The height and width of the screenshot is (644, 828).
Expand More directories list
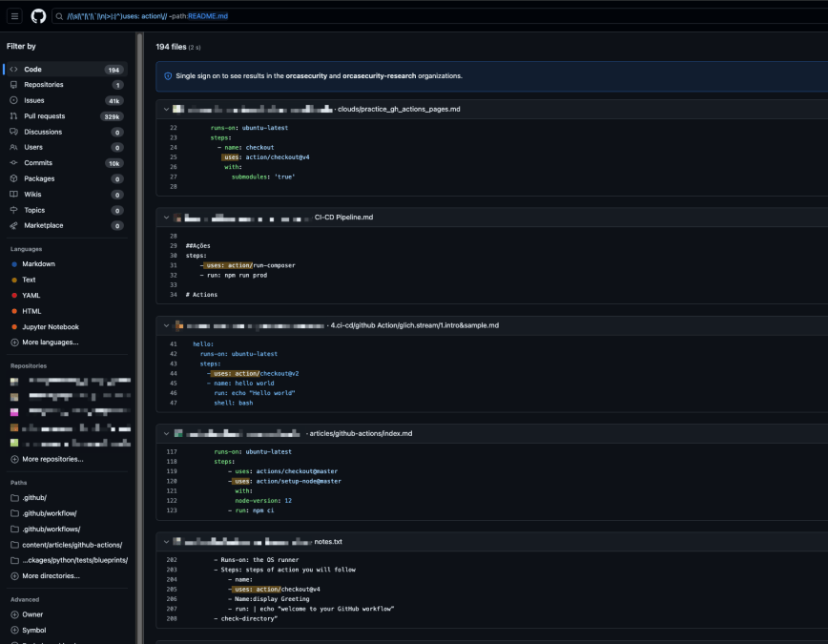[46, 576]
